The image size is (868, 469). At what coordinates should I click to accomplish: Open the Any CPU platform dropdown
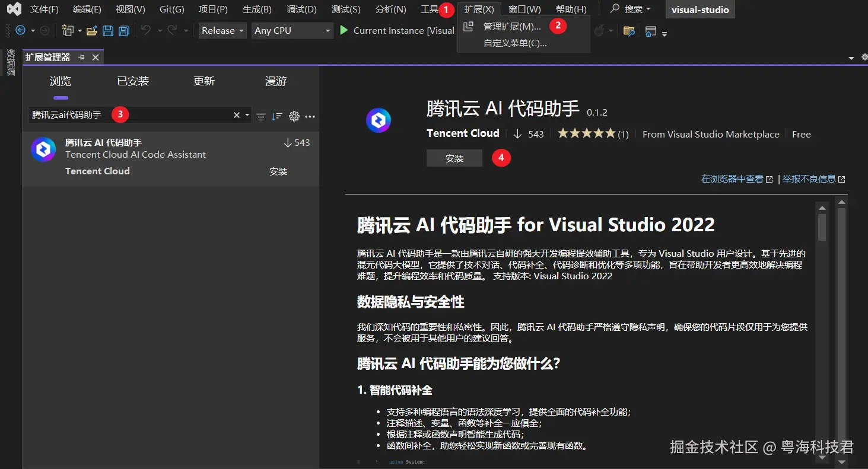click(292, 31)
